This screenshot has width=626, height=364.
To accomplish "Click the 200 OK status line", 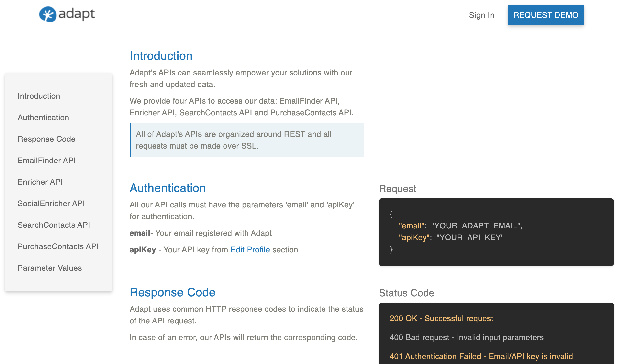I will tap(441, 318).
